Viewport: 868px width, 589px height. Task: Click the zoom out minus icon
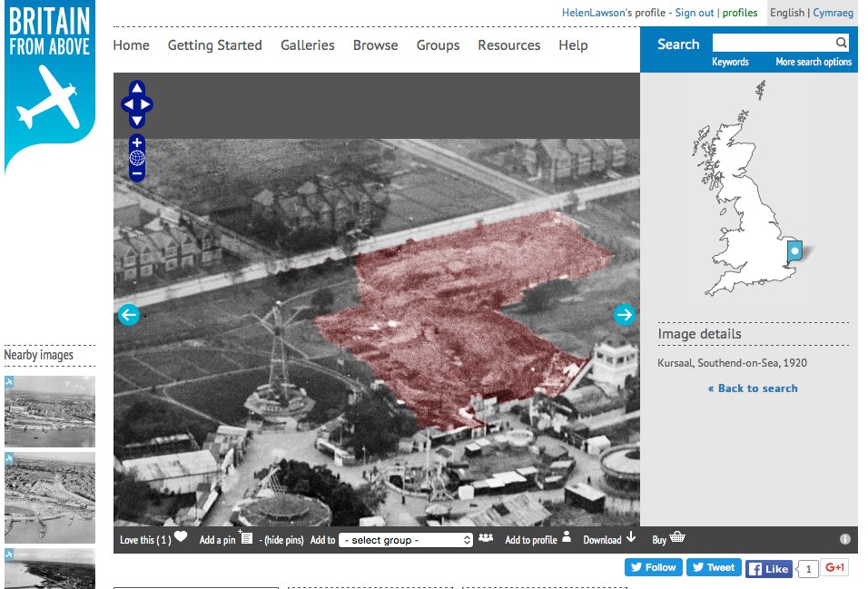tap(137, 172)
